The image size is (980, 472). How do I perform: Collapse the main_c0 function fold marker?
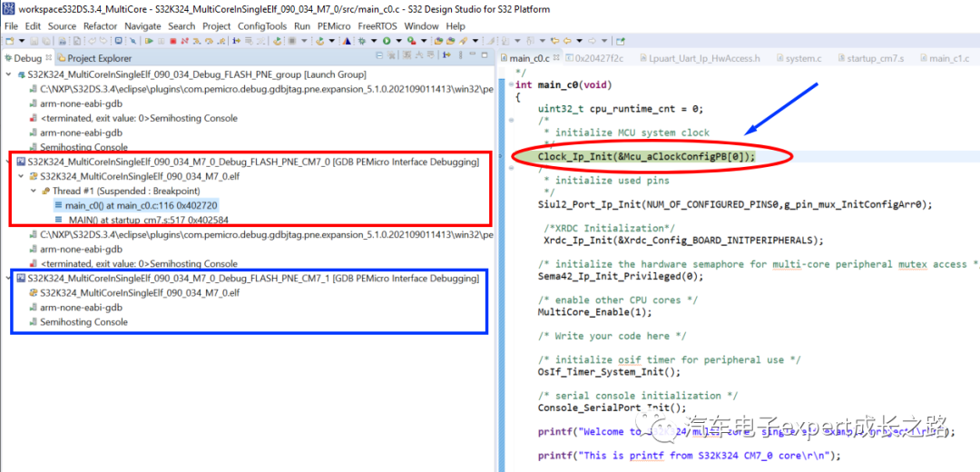click(511, 84)
